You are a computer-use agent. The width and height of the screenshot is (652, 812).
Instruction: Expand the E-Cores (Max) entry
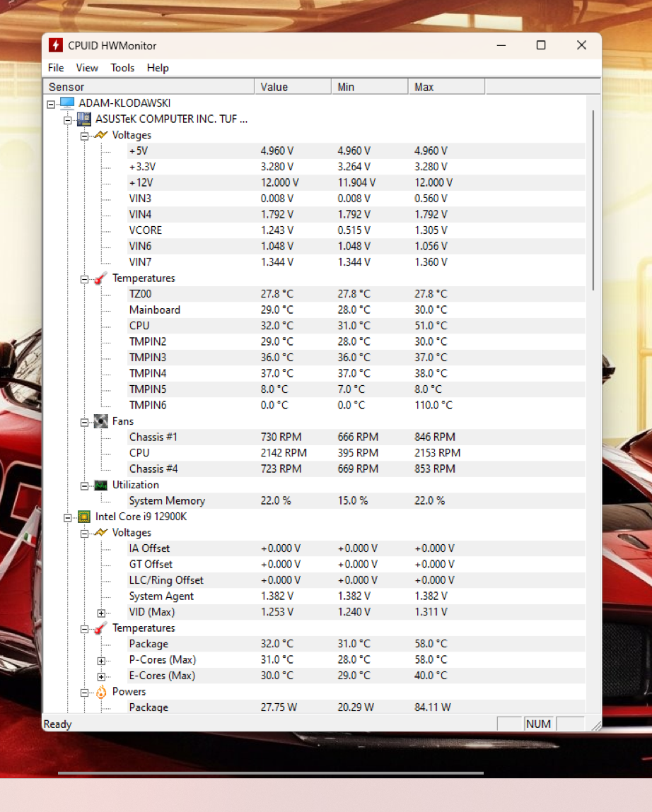pyautogui.click(x=102, y=677)
